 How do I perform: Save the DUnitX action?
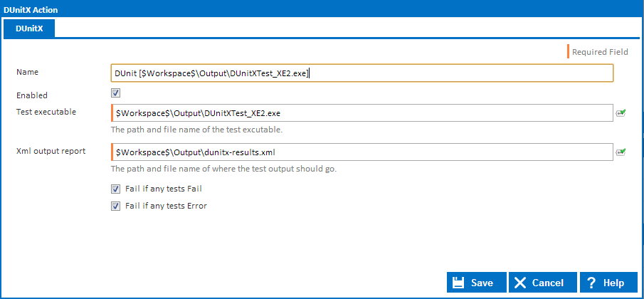point(477,283)
